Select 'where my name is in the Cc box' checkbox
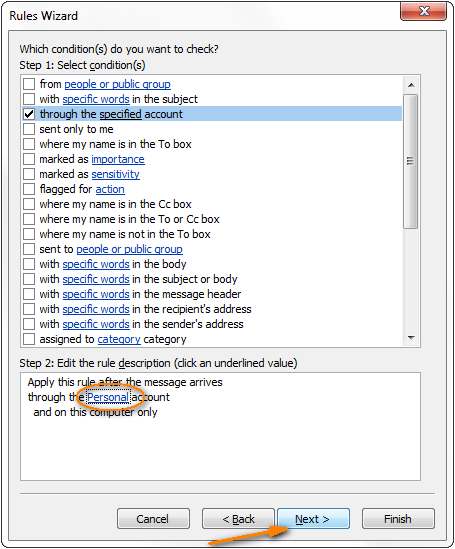455x549 pixels. (29, 204)
